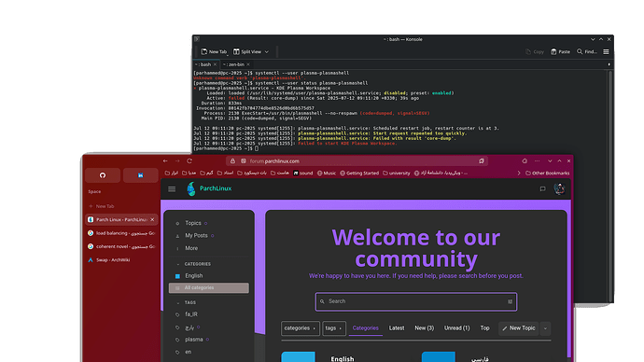Click the Konsole window icon in title bar
Viewport: 644px width, 362px height.
[x=197, y=39]
